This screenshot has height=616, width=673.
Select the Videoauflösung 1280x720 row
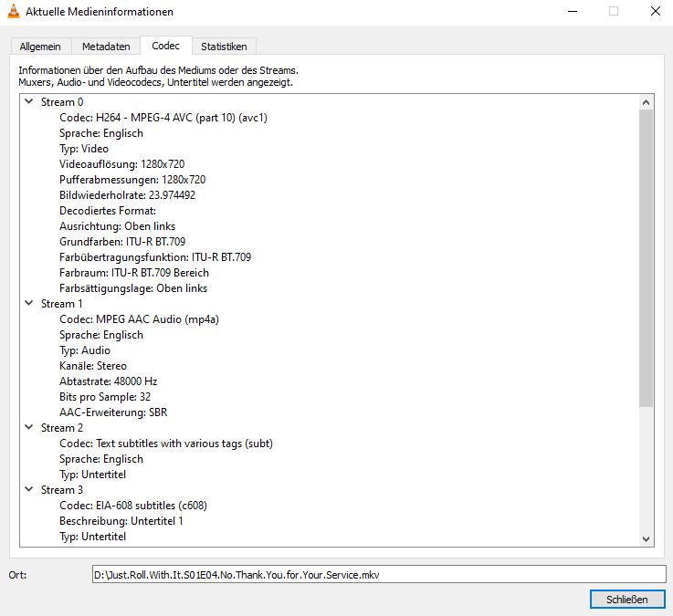click(121, 164)
